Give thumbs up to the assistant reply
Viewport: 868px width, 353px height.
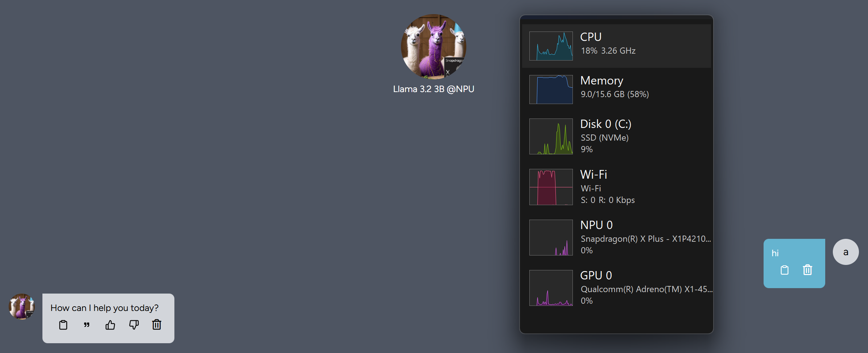pyautogui.click(x=110, y=325)
